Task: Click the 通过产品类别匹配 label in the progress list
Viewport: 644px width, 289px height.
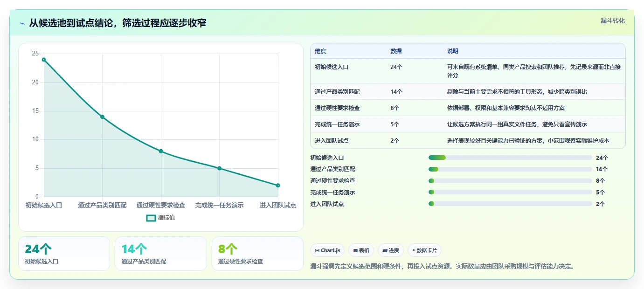Action: click(x=332, y=169)
